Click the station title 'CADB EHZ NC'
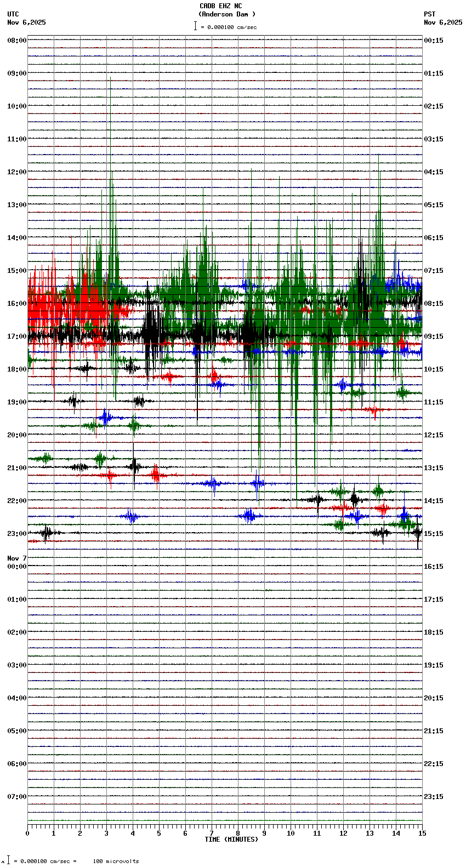This screenshot has height=868, width=466. tap(220, 6)
